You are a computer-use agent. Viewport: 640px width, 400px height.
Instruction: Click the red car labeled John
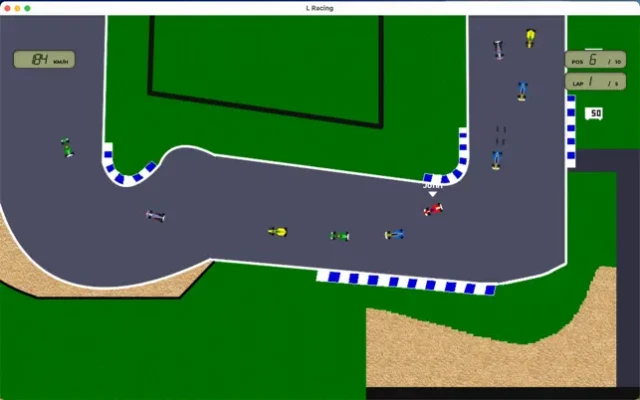click(x=433, y=209)
